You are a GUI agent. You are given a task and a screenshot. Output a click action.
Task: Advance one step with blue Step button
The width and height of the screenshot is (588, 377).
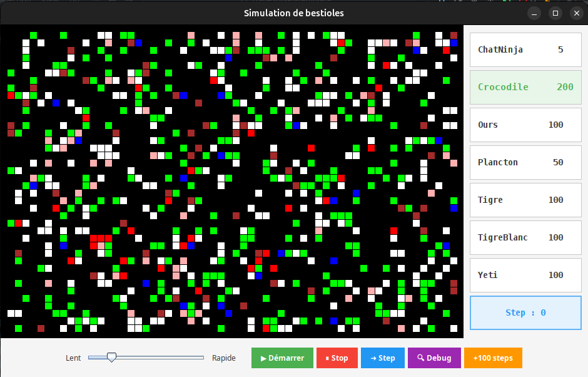(382, 358)
